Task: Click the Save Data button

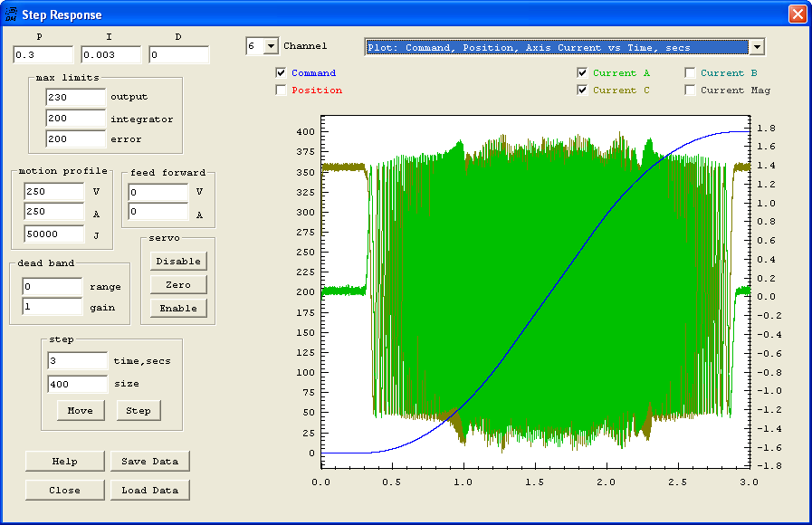Action: click(x=151, y=462)
